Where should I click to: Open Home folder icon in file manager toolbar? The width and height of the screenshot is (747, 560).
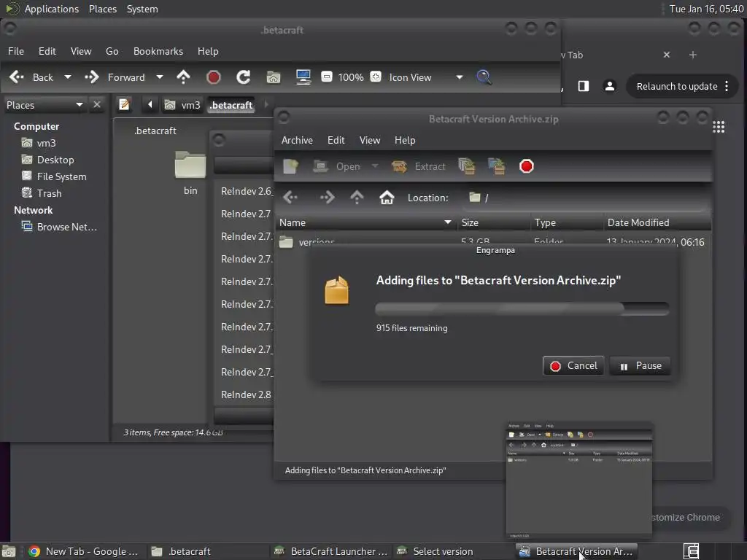point(274,77)
